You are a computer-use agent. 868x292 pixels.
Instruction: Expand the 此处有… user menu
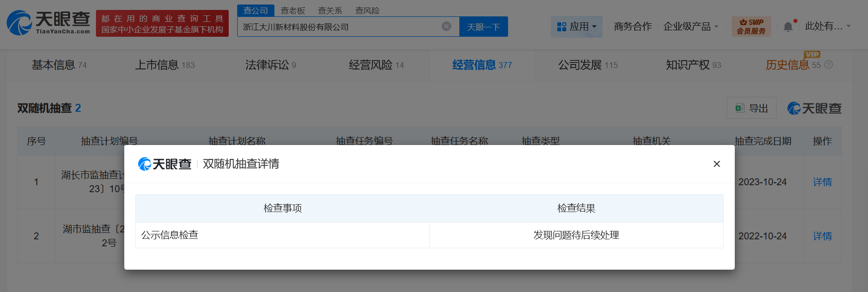[828, 26]
